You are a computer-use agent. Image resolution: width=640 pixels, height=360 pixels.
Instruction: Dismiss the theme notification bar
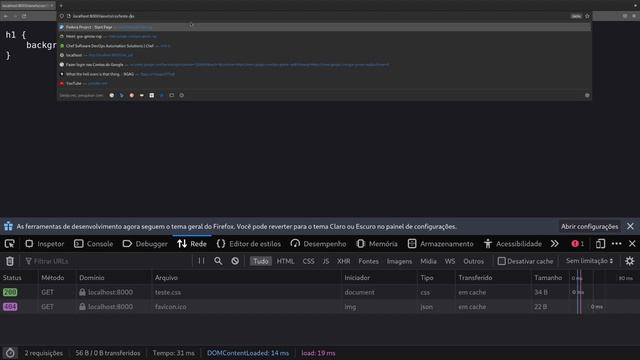tap(630, 226)
